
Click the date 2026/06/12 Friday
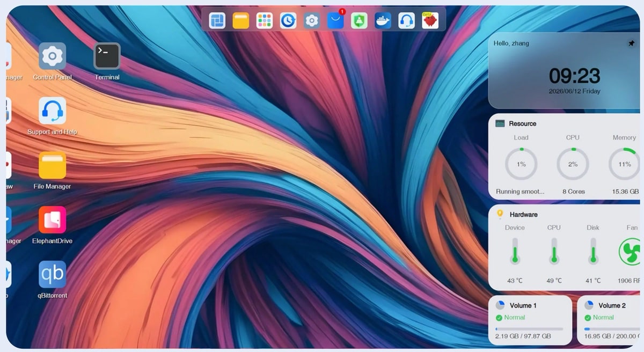click(x=574, y=91)
